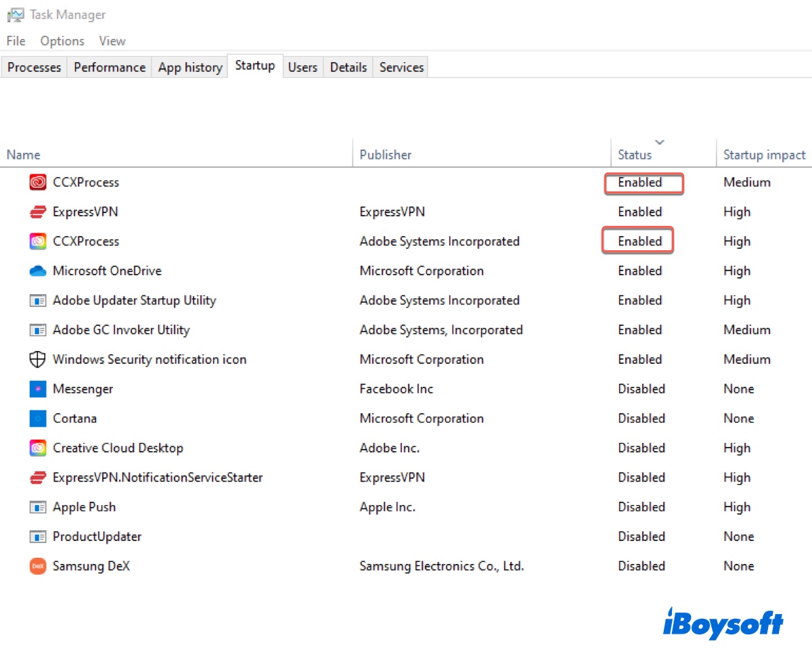Click the Task Manager title bar icon
This screenshot has height=660, width=812.
click(x=16, y=14)
